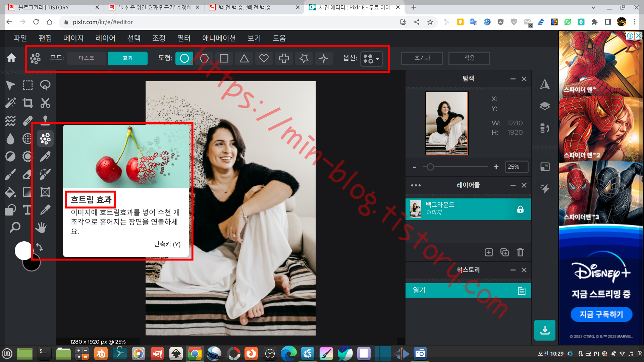644x362 pixels.
Task: Collapse the 히스토리 panel
Action: [513, 270]
